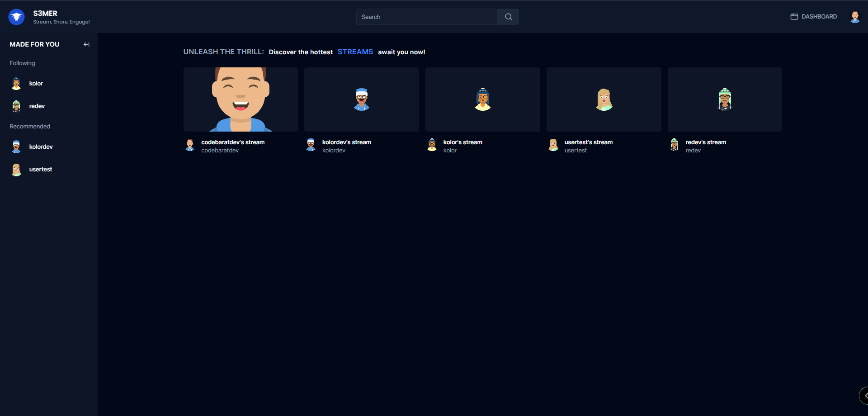Click codebaratdev's small avatar under the stream
Viewport: 868px width, 416px height.
coord(190,145)
